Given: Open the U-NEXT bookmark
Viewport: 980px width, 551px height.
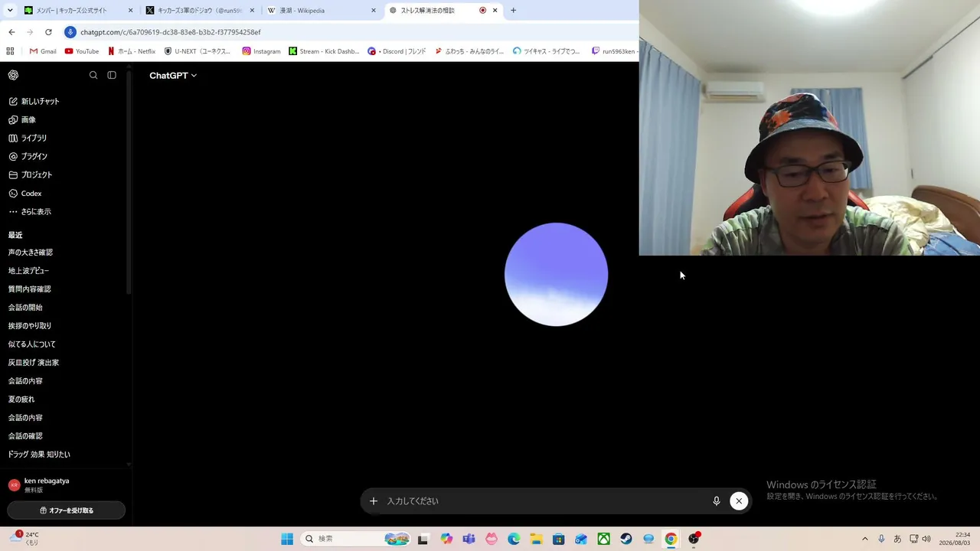Looking at the screenshot, I should [198, 51].
